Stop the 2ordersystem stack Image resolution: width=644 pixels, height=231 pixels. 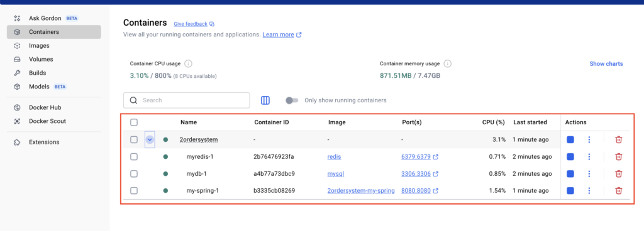(570, 139)
